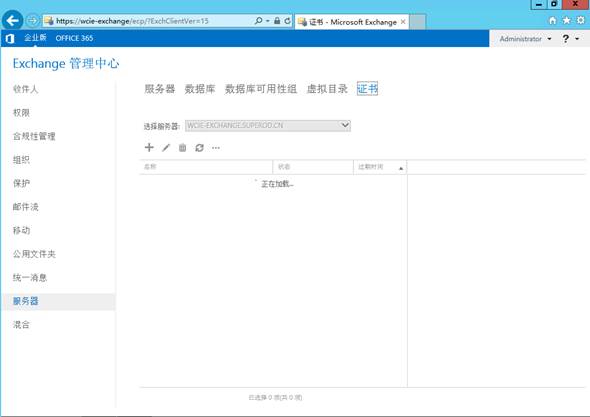590x417 pixels.
Task: Switch to the 服务器 tab
Action: coord(160,89)
